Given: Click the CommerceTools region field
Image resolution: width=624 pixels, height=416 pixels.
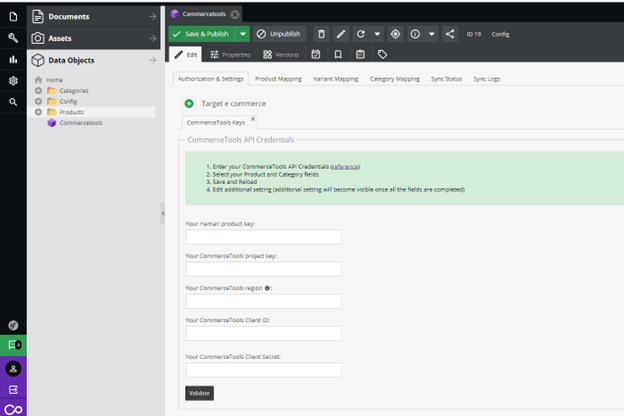Looking at the screenshot, I should (x=263, y=301).
